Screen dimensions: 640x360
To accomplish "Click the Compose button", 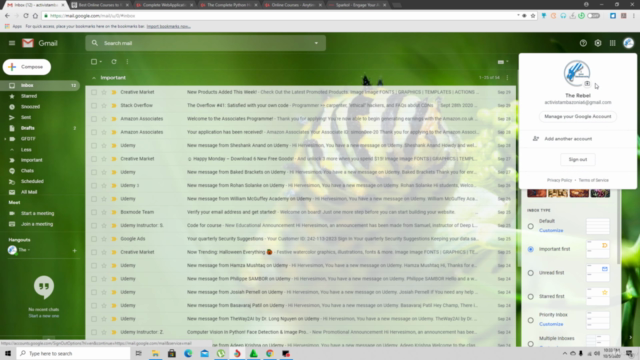I will tap(27, 67).
